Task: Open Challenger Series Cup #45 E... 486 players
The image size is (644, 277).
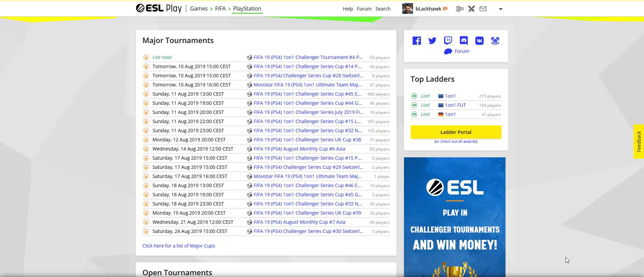Action: pyautogui.click(x=307, y=94)
